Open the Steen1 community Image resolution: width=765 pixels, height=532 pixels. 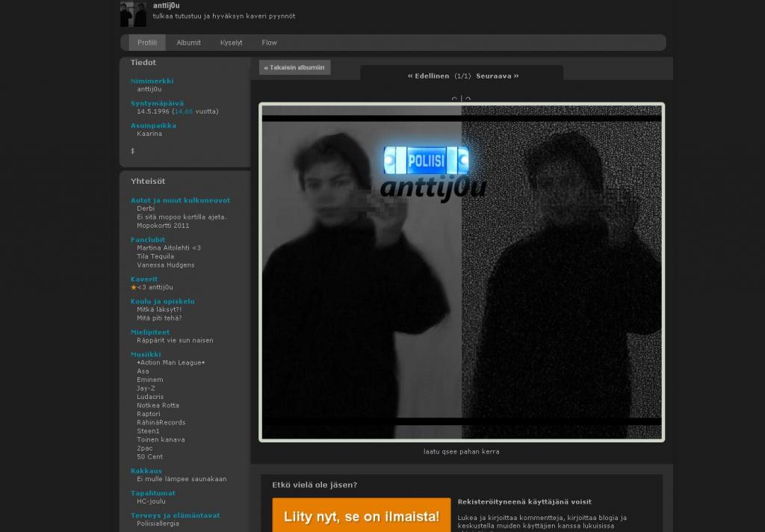148,431
